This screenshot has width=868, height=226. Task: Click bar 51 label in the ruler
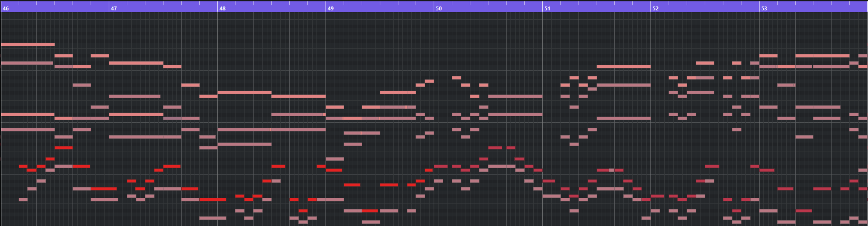pyautogui.click(x=547, y=8)
